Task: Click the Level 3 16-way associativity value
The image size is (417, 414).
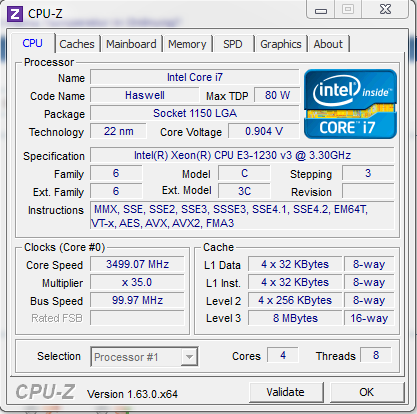Action: tap(369, 318)
